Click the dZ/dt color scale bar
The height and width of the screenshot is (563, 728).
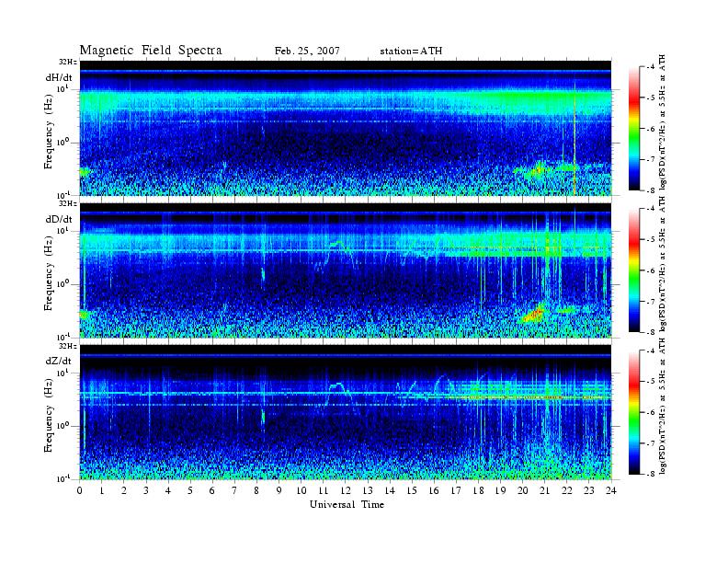[x=633, y=412]
